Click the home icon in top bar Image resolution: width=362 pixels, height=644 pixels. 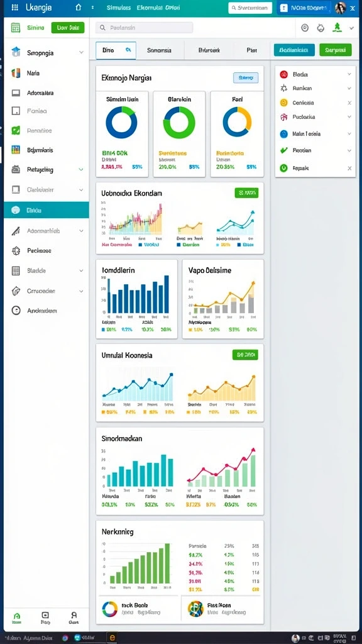click(x=79, y=8)
